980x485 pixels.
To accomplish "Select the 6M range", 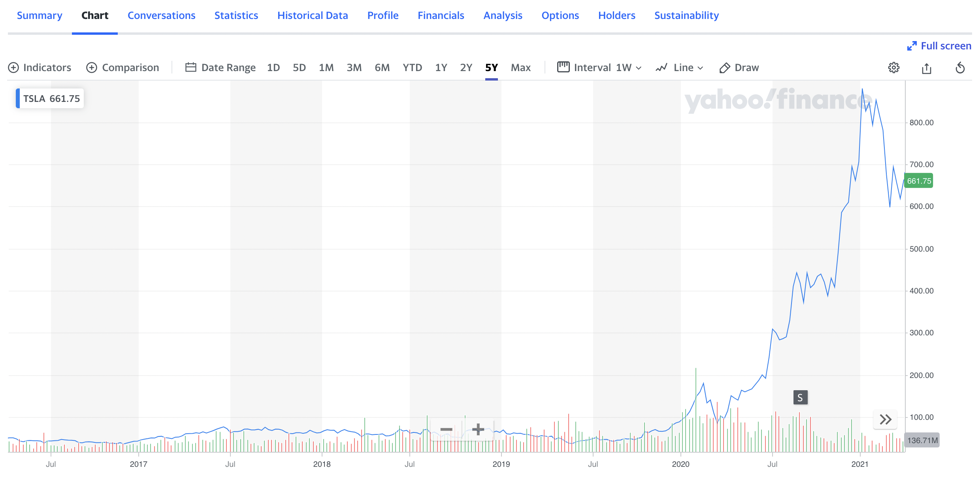I will (382, 68).
